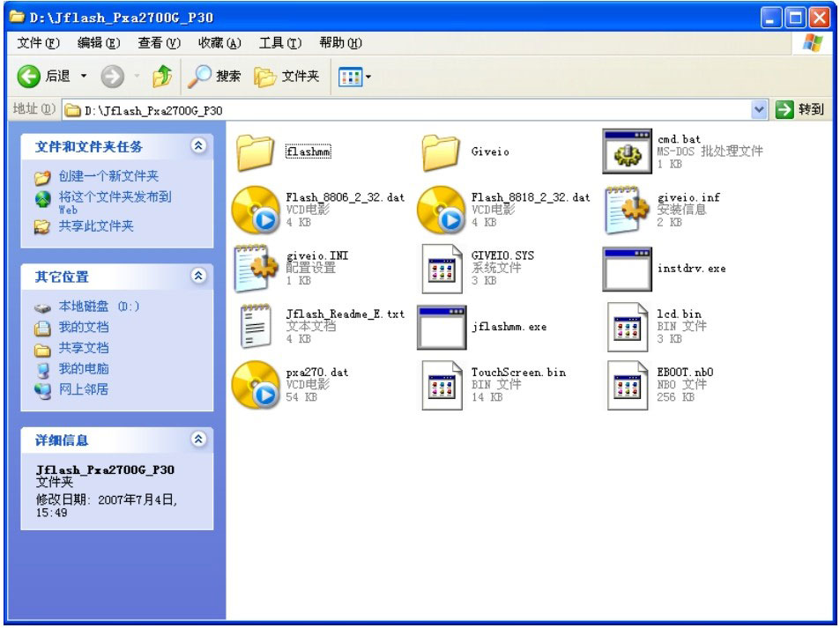Click the EBOOT.nb0 file name text
The height and width of the screenshot is (628, 840).
[685, 372]
